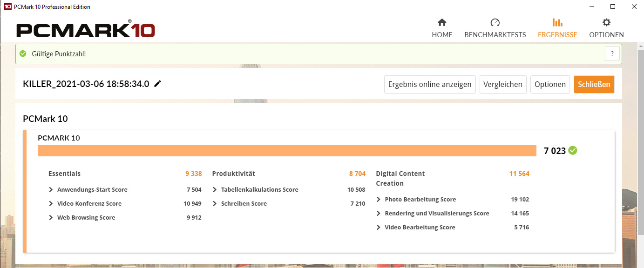644x268 pixels.
Task: Click the Essentials heading
Action: point(64,174)
